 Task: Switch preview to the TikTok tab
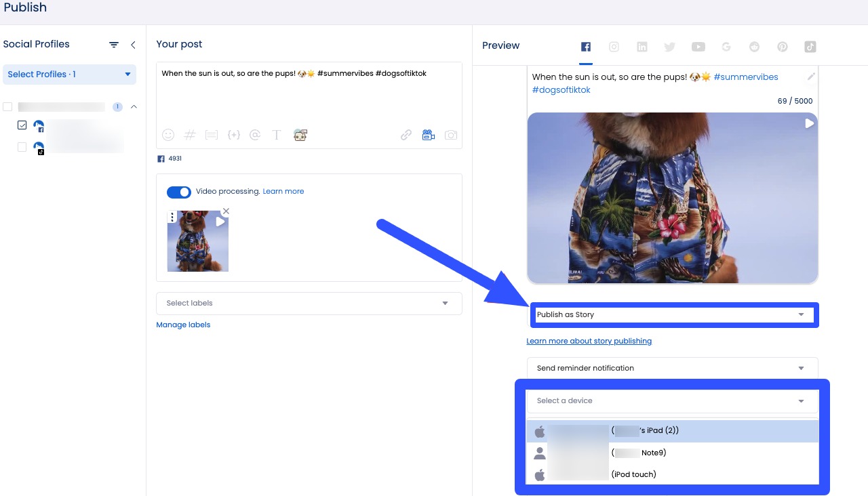click(x=810, y=46)
